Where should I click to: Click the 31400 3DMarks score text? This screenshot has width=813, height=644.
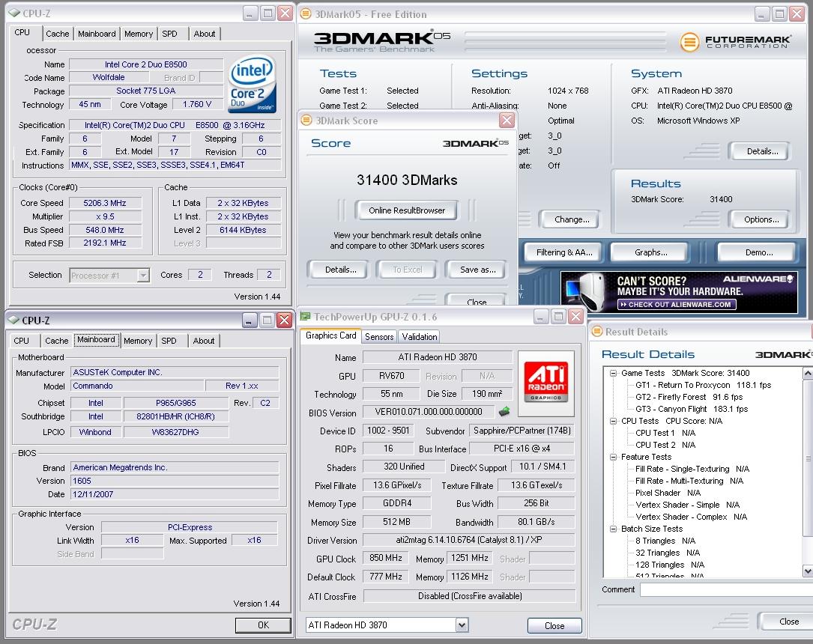[x=407, y=180]
